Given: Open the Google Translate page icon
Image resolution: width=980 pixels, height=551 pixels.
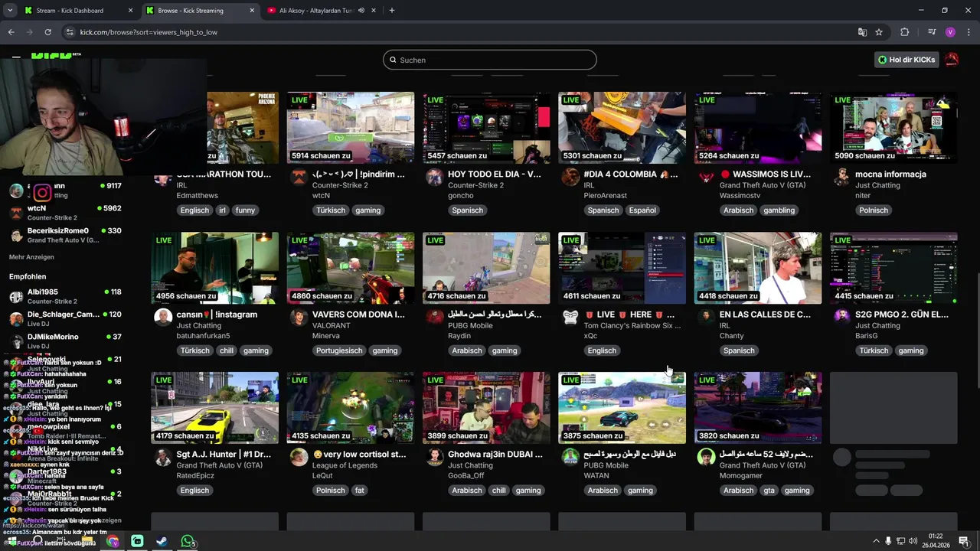Looking at the screenshot, I should click(862, 32).
